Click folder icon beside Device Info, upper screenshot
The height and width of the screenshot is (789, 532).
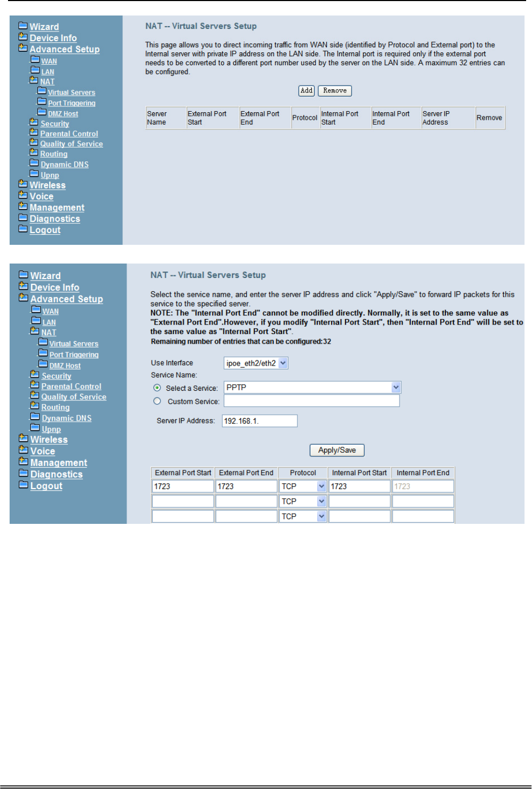point(23,37)
